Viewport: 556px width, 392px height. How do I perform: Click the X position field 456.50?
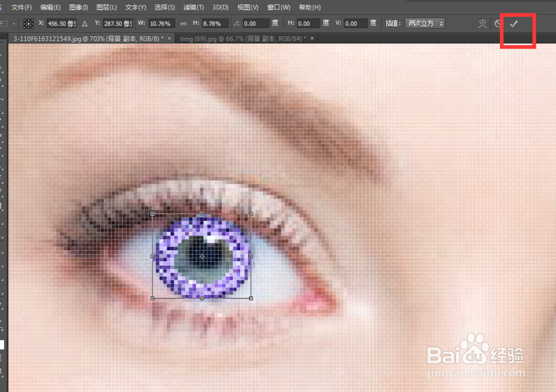tap(61, 24)
